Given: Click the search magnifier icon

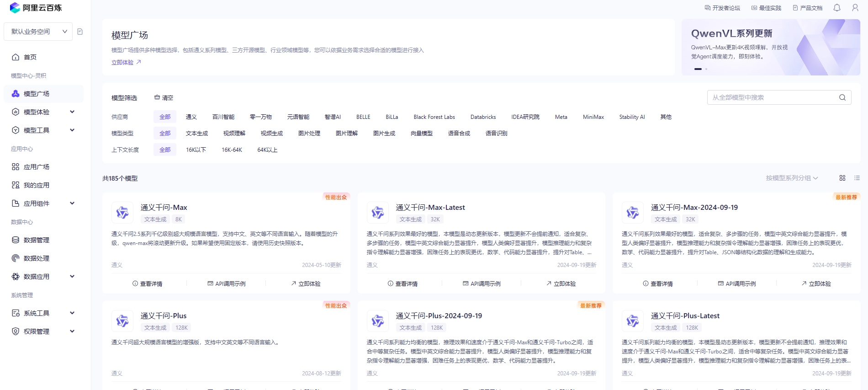Looking at the screenshot, I should pos(842,97).
